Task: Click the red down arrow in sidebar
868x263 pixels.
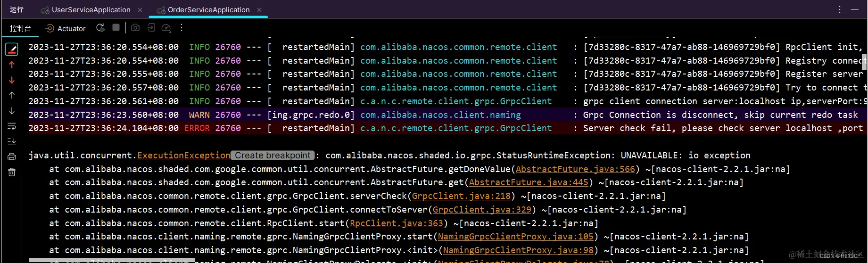Action: 12,80
